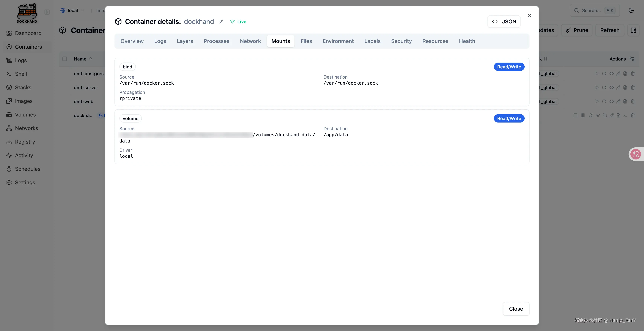This screenshot has width=644, height=331.
Task: Open terminal for dockhand container row
Action: click(625, 115)
